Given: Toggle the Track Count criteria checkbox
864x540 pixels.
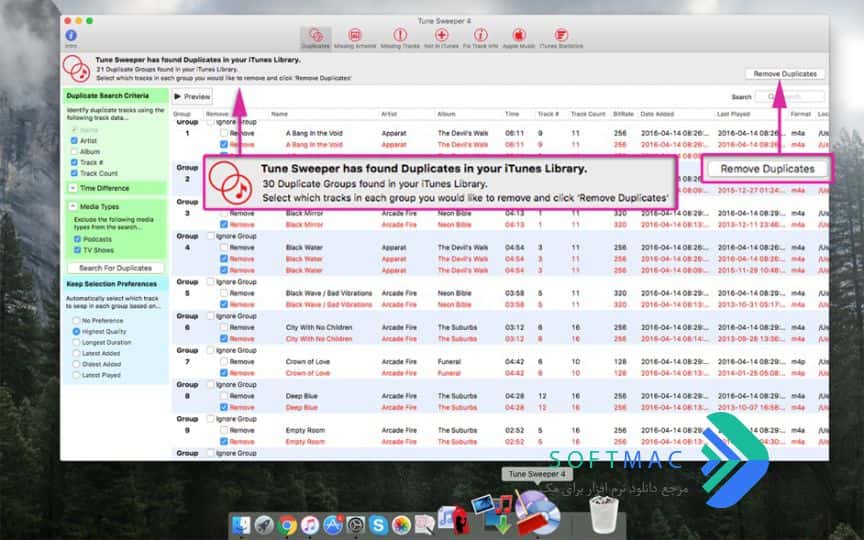Looking at the screenshot, I should coord(74,173).
